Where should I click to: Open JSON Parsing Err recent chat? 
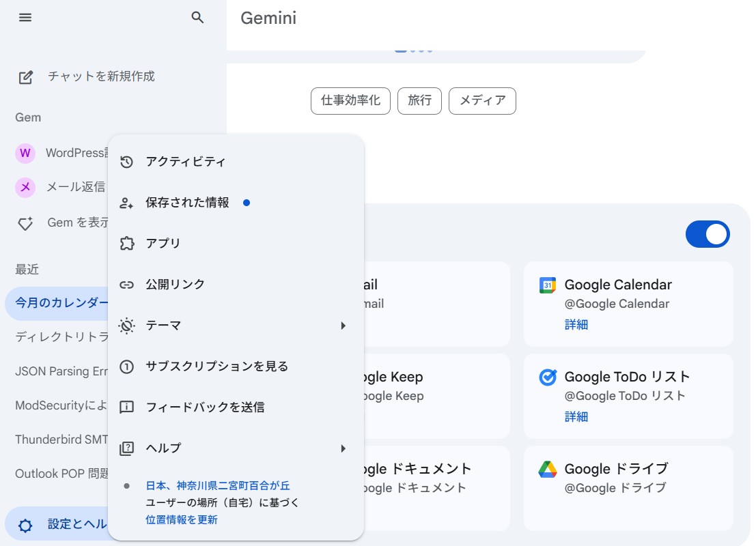pos(61,371)
